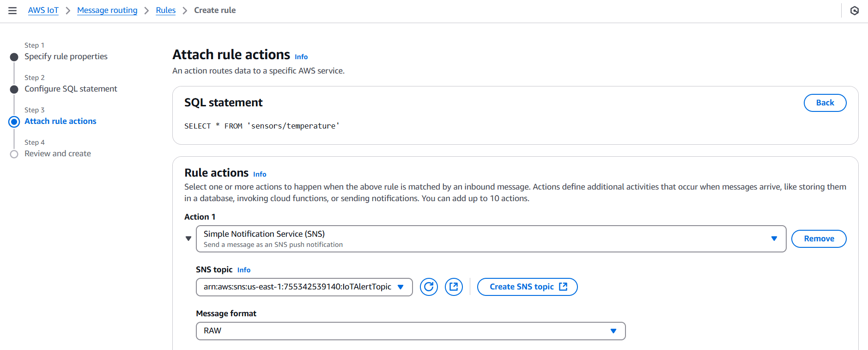Click the Message format label

(x=226, y=313)
